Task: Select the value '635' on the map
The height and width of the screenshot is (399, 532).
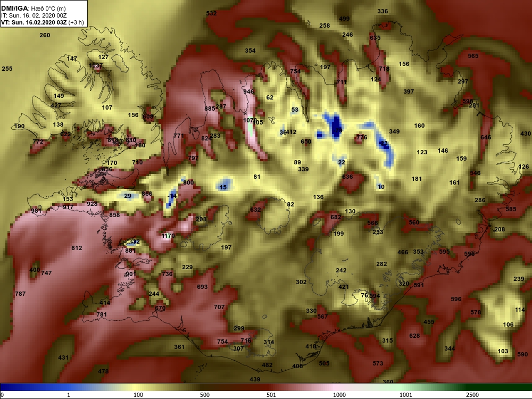Action: pyautogui.click(x=375, y=38)
